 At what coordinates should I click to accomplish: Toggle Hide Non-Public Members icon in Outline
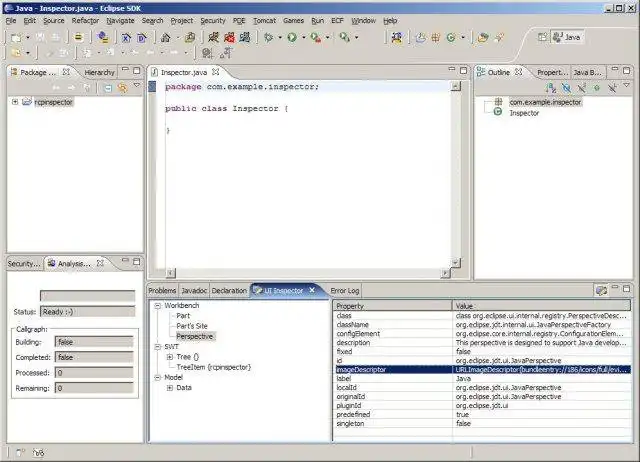597,87
